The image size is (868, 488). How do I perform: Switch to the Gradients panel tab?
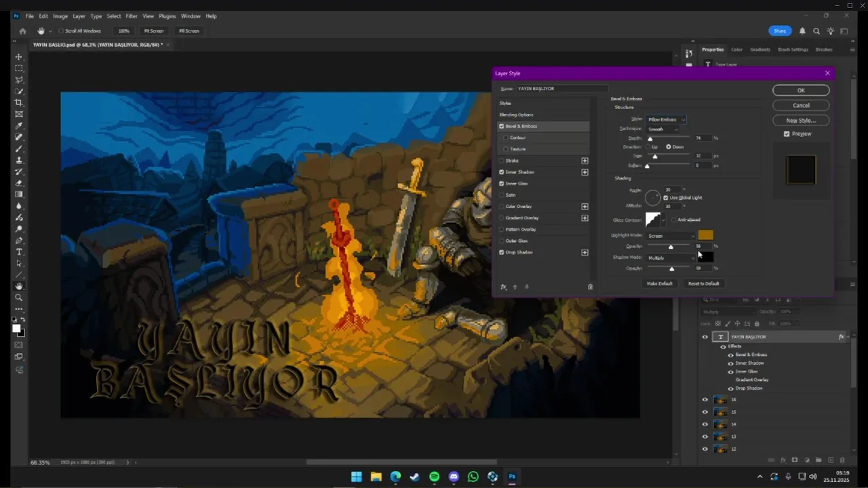tap(760, 49)
